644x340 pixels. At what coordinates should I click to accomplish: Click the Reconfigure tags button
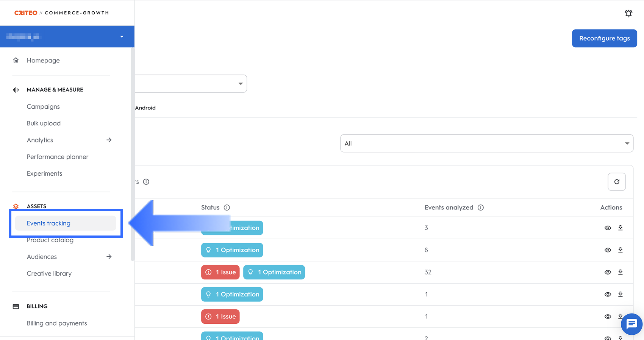pyautogui.click(x=604, y=38)
